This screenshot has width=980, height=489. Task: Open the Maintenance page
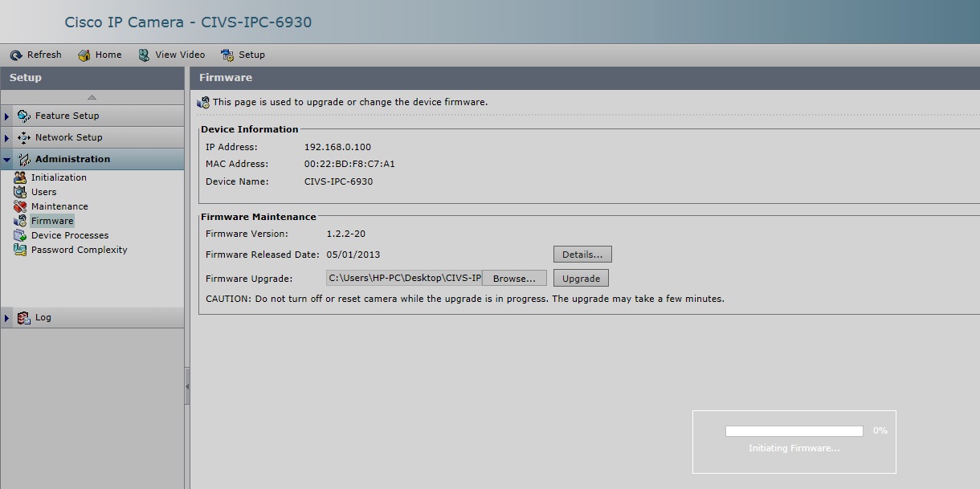pos(59,206)
